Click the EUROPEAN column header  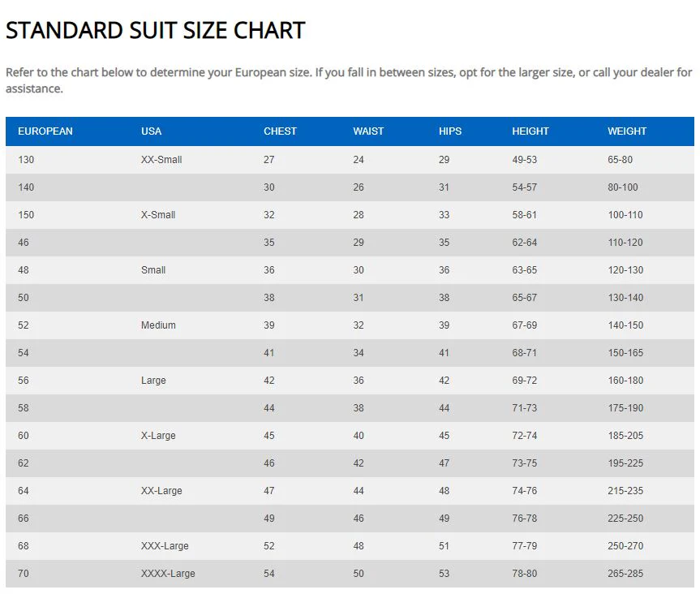[45, 131]
